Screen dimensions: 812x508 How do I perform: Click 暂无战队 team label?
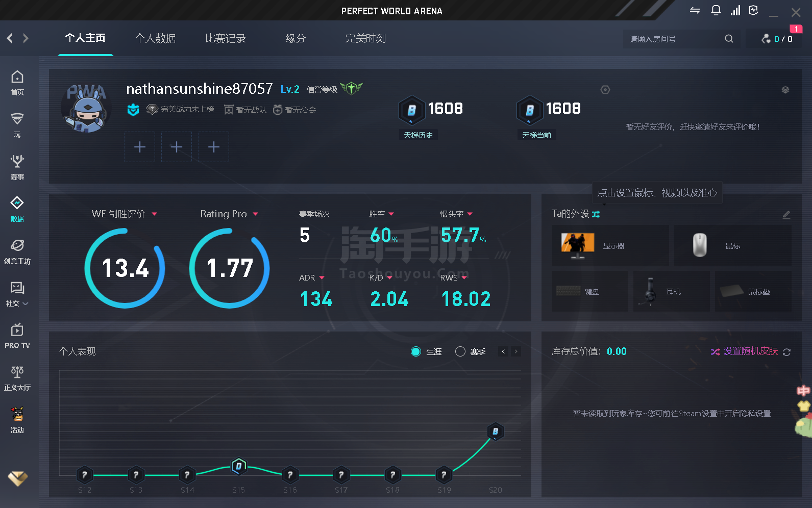(x=251, y=110)
